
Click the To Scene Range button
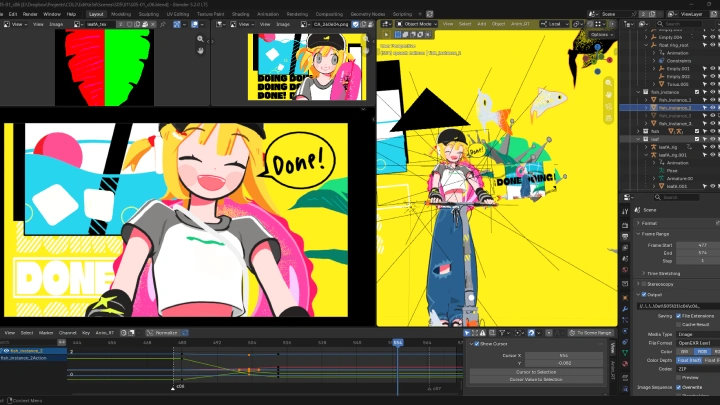click(x=590, y=332)
